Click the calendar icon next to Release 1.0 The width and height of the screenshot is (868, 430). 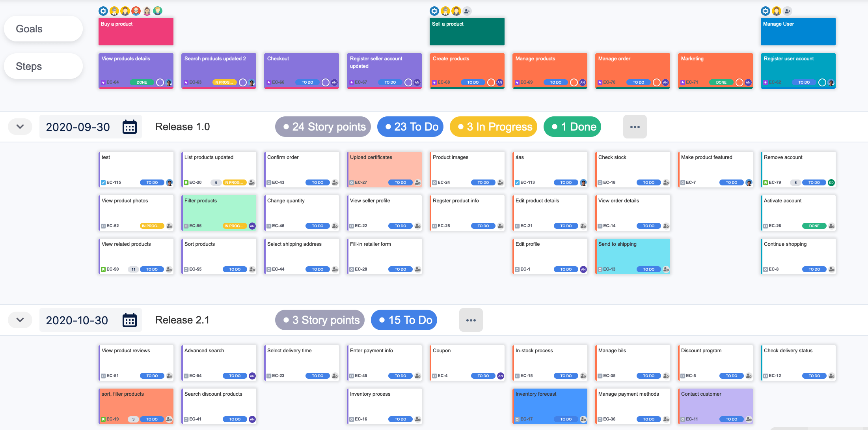point(130,126)
